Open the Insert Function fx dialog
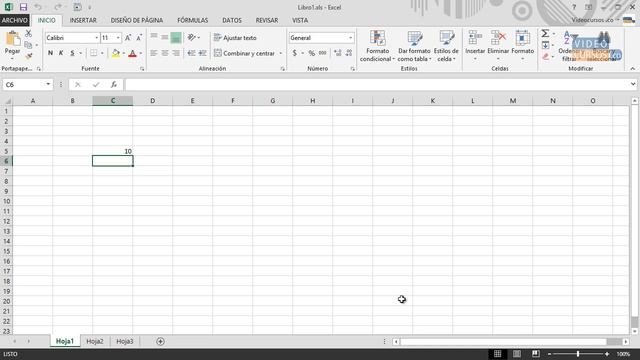640x360 pixels. [114, 84]
